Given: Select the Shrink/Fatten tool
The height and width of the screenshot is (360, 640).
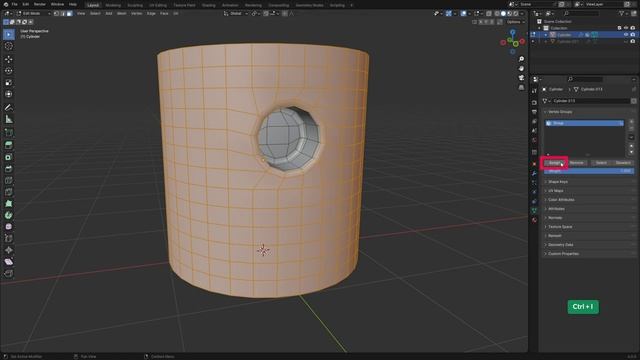Looking at the screenshot, I should point(9,250).
